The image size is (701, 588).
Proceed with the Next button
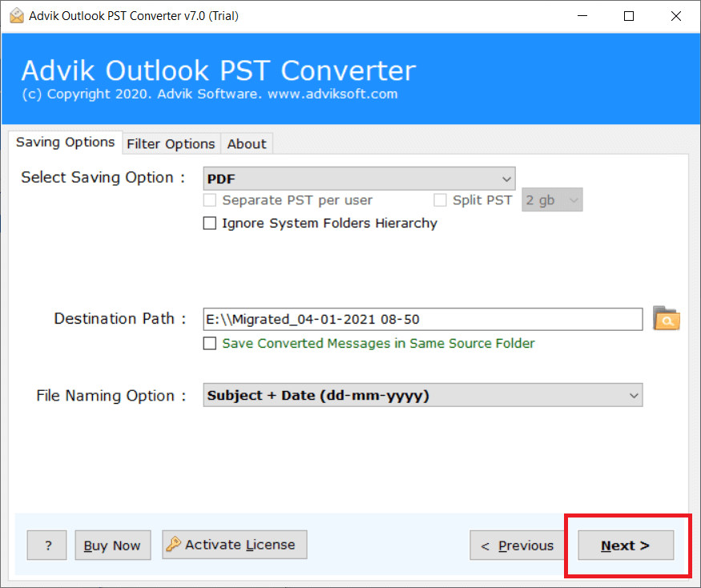(626, 545)
